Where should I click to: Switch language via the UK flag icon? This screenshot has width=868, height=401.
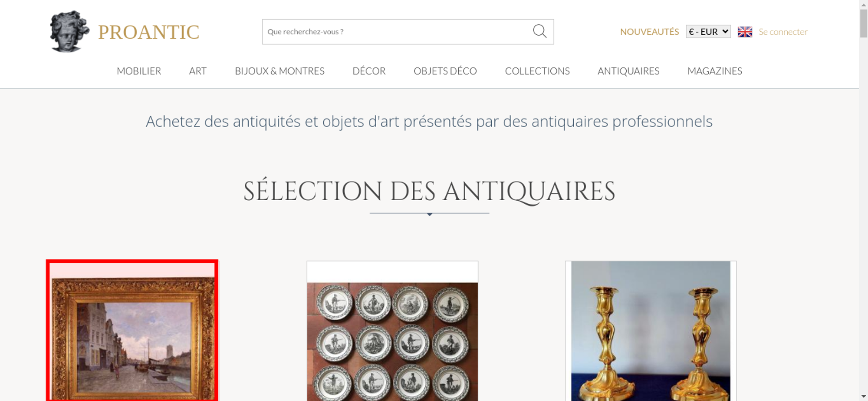(745, 32)
